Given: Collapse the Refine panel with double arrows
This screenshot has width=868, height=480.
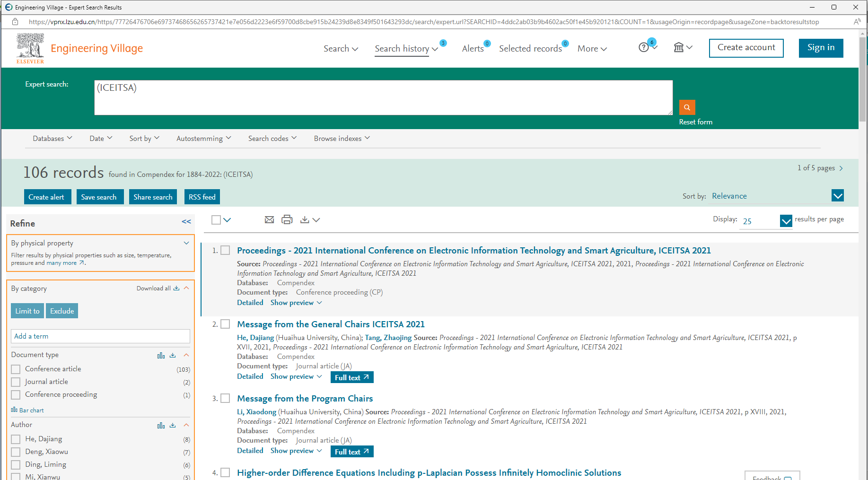Looking at the screenshot, I should point(186,222).
